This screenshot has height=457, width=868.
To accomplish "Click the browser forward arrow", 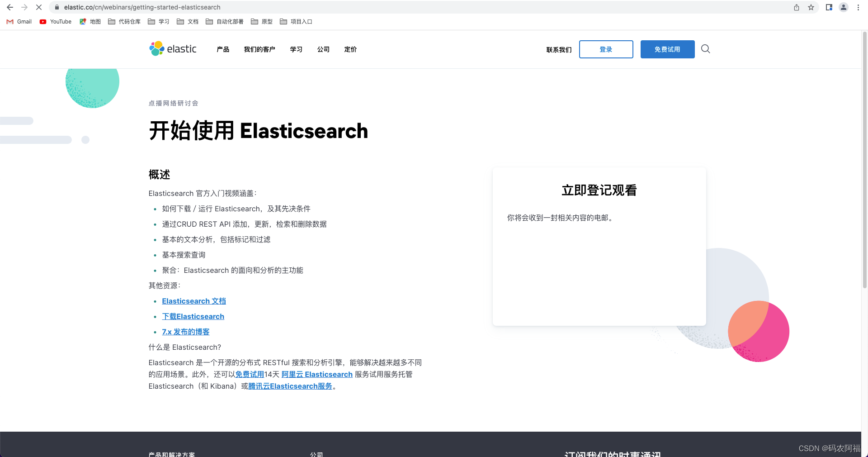I will (x=24, y=7).
